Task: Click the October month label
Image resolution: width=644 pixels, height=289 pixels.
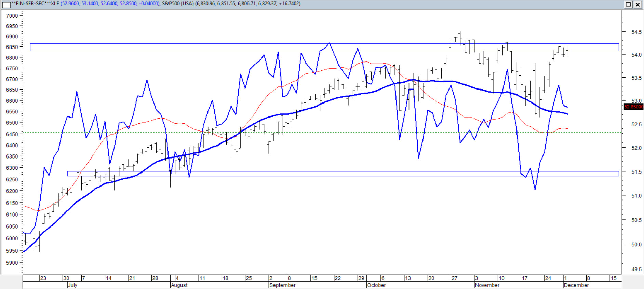Action: pos(376,285)
